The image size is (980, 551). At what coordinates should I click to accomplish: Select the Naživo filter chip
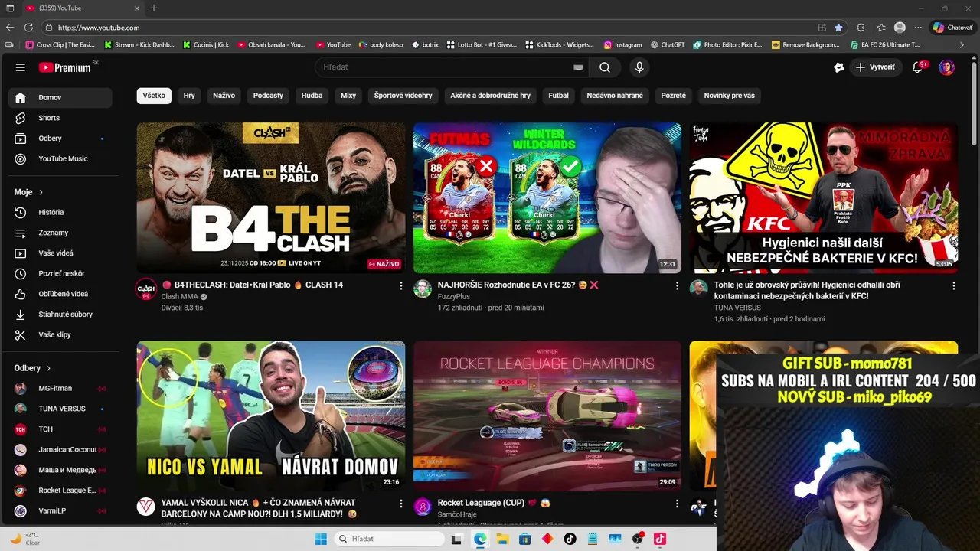pyautogui.click(x=224, y=96)
